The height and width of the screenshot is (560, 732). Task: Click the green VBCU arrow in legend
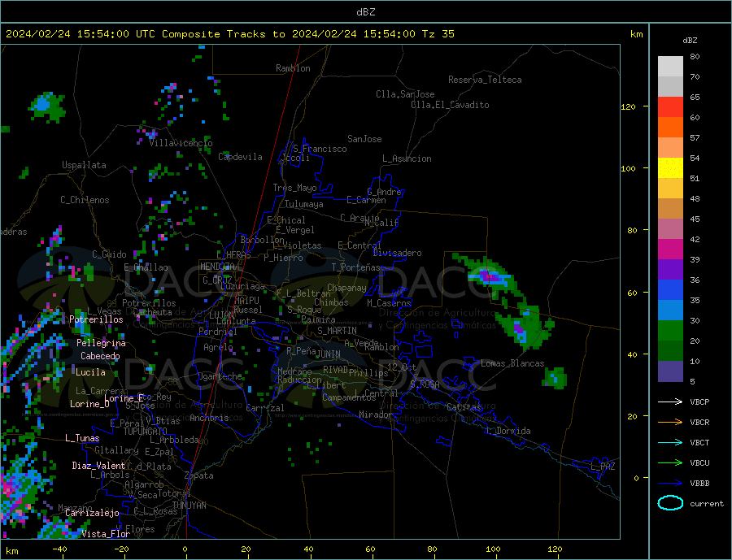point(670,463)
